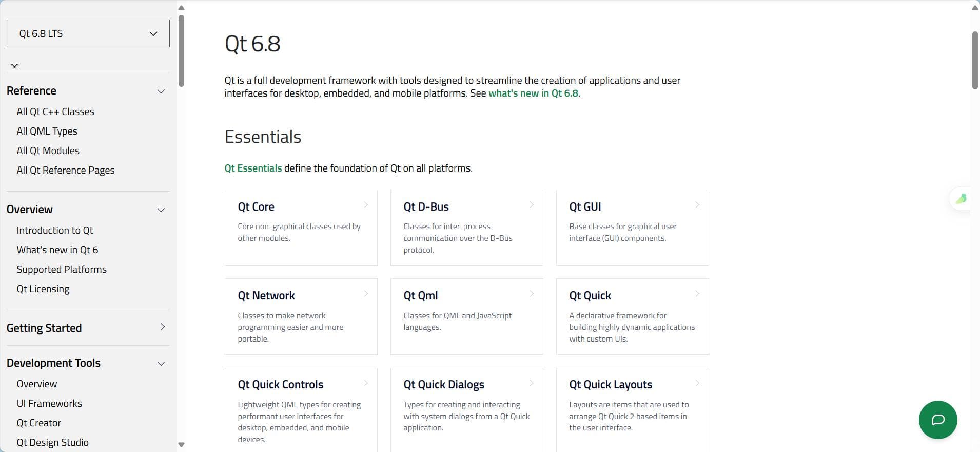Open the Qt Quick Controls module title
Viewport: 980px width, 452px height.
click(281, 384)
